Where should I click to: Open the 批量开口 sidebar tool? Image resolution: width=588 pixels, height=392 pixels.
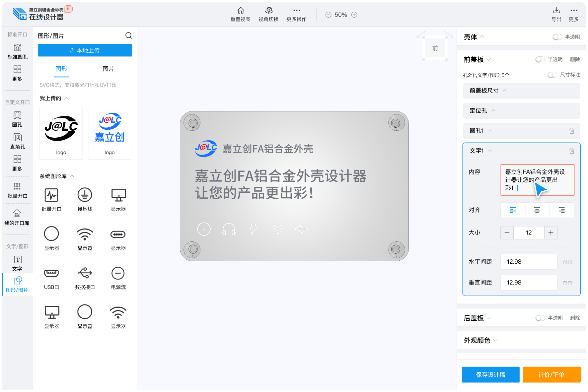pos(17,190)
